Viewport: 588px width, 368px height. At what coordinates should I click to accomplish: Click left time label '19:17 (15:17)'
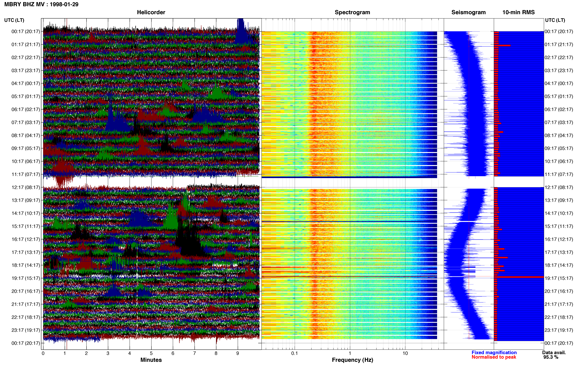point(26,278)
